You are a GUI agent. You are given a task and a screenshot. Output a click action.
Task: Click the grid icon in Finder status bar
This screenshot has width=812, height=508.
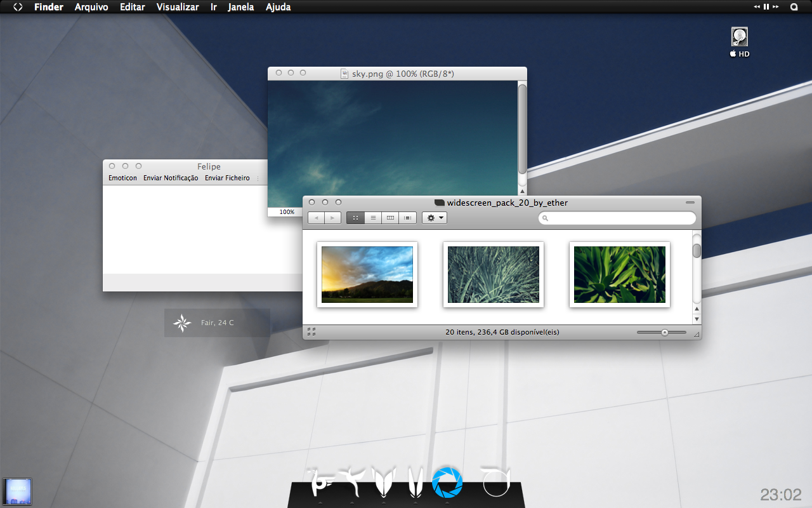311,331
